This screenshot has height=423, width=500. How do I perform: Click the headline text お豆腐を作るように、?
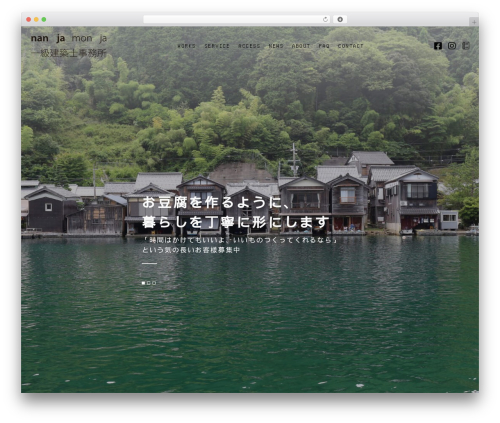pos(216,202)
